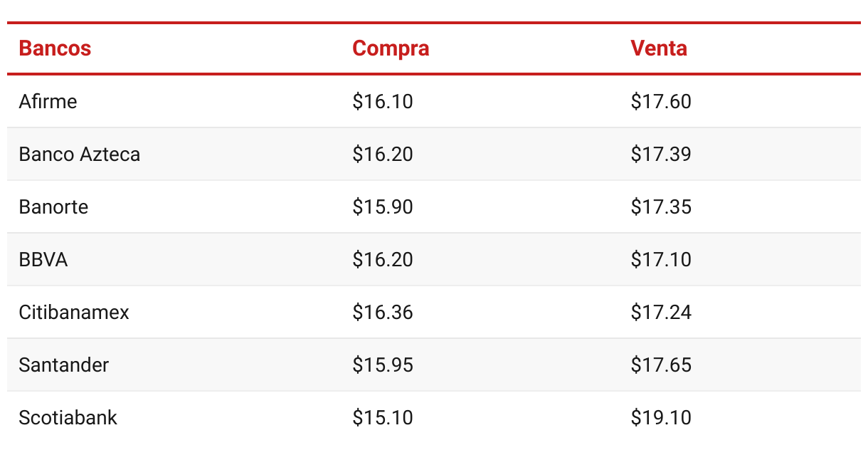Image resolution: width=868 pixels, height=450 pixels.
Task: Click Scotiabank's $19.10 venta value
Action: pos(661,417)
